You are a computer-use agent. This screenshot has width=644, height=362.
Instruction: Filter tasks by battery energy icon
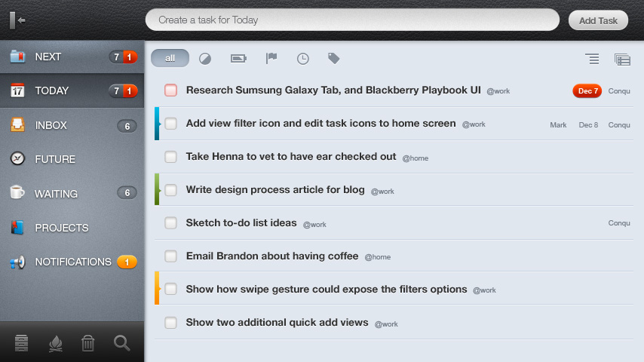tap(238, 58)
